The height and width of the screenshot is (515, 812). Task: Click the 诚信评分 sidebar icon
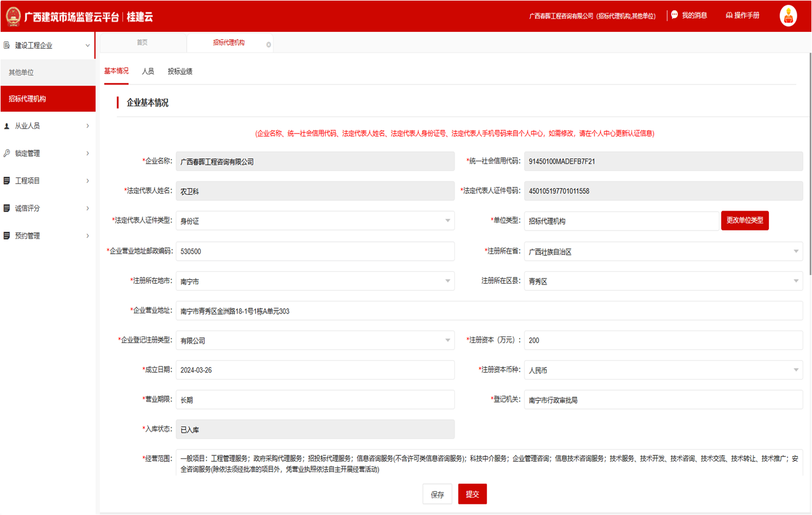(7, 208)
